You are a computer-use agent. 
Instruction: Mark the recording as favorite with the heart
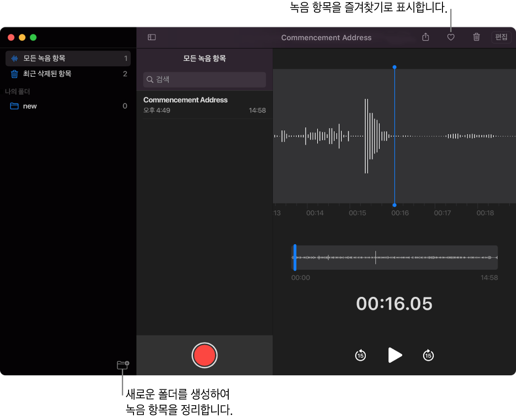(451, 37)
